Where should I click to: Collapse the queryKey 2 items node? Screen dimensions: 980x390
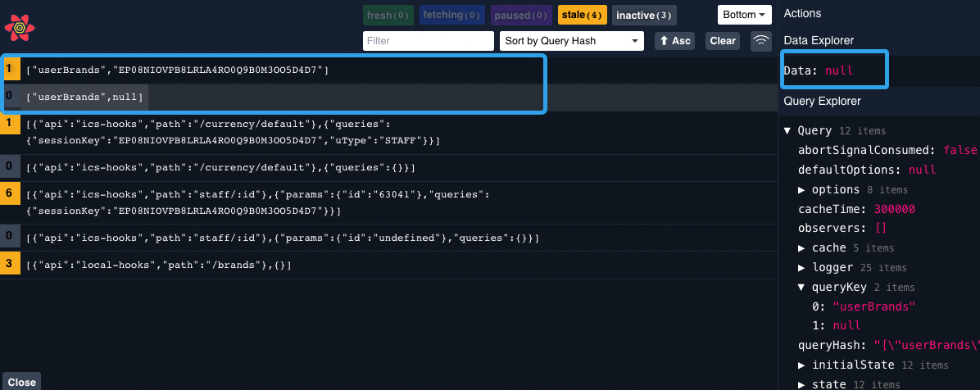(802, 287)
